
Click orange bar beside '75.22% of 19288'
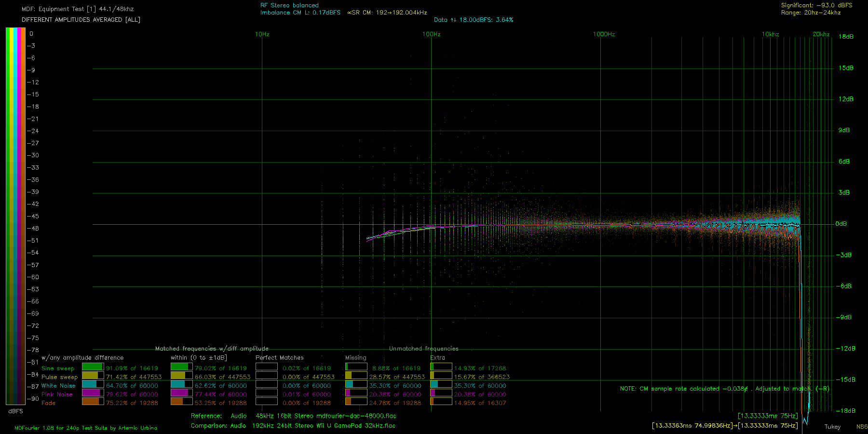pos(93,401)
